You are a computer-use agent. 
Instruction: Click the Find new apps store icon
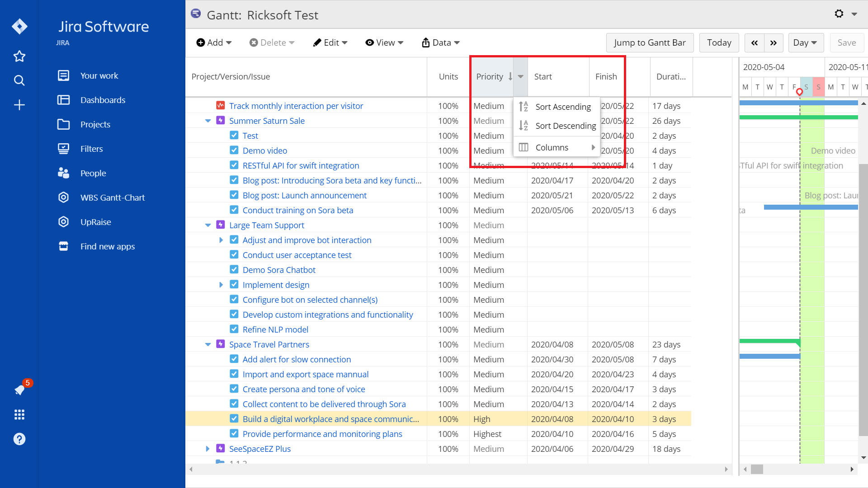tap(64, 246)
